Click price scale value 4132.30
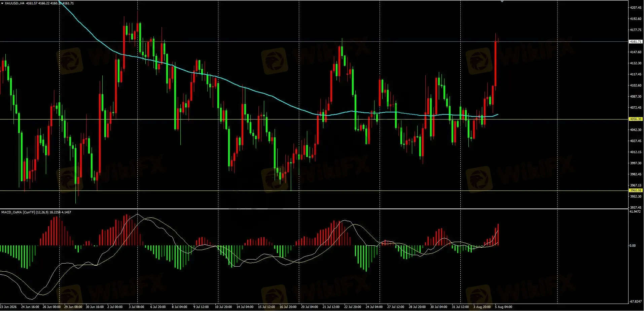Viewport: 644px width, 311px height. (636, 63)
